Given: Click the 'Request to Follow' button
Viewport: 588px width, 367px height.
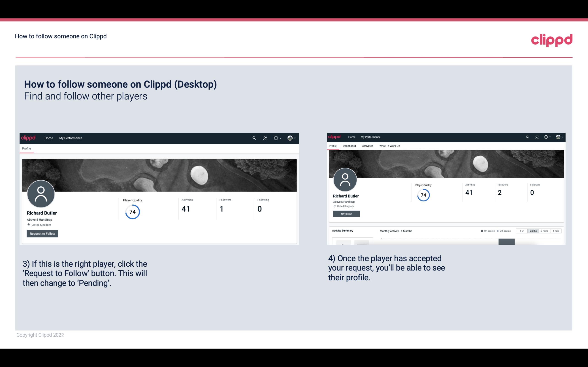Looking at the screenshot, I should [42, 233].
